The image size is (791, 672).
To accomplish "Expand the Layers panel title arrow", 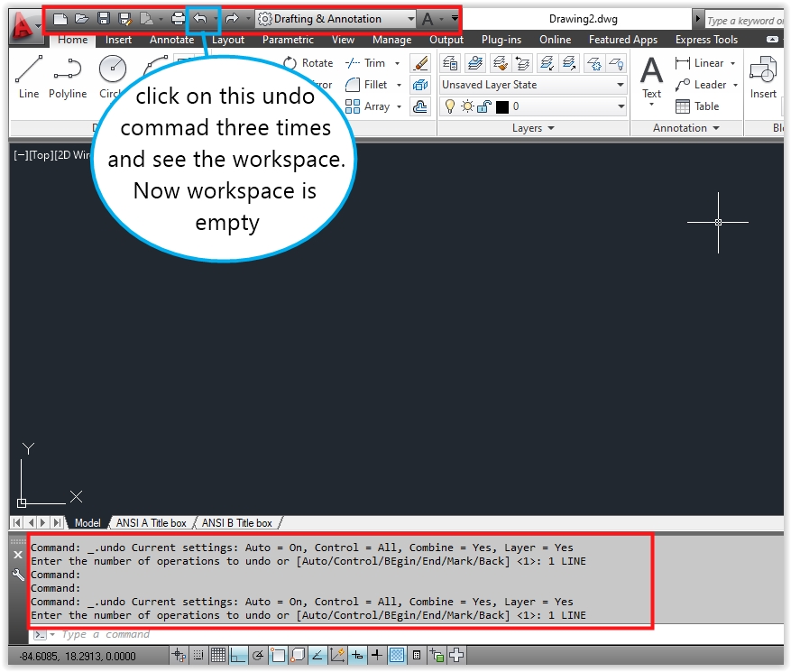I will point(551,128).
